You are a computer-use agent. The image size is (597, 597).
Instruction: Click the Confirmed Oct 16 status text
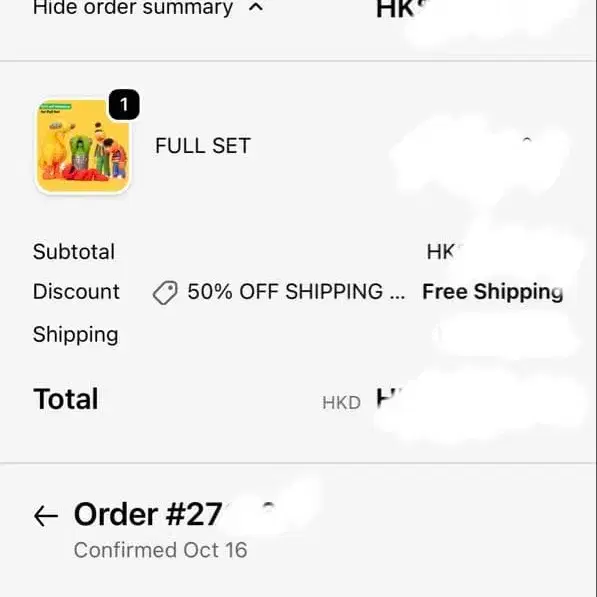[x=161, y=550]
